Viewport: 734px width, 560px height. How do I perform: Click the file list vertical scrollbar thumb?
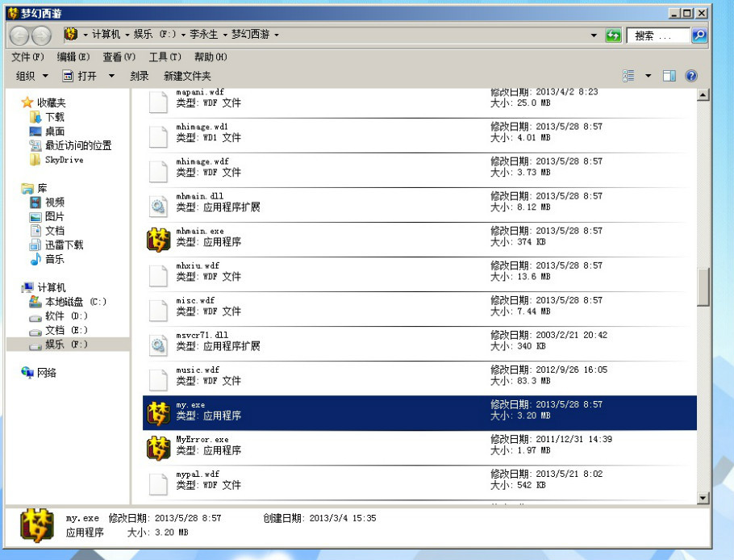coord(703,286)
